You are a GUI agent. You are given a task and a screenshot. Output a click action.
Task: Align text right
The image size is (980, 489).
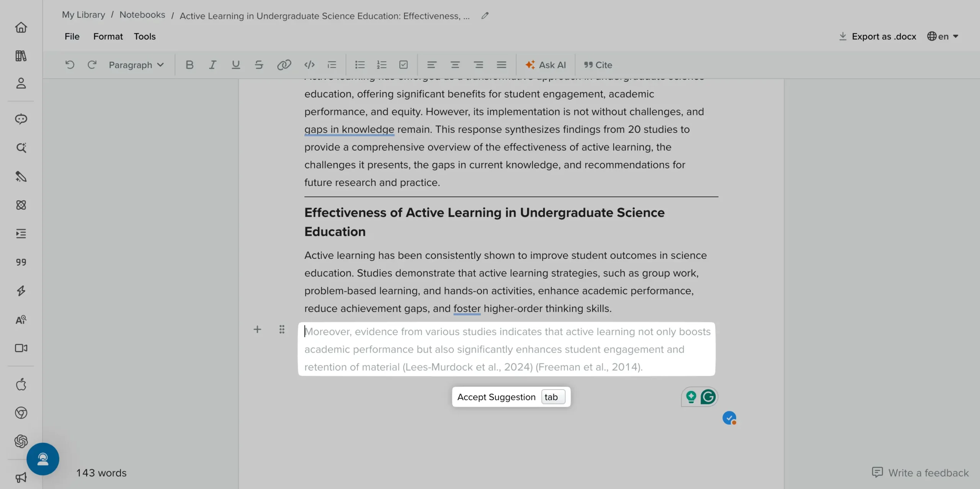pyautogui.click(x=478, y=65)
